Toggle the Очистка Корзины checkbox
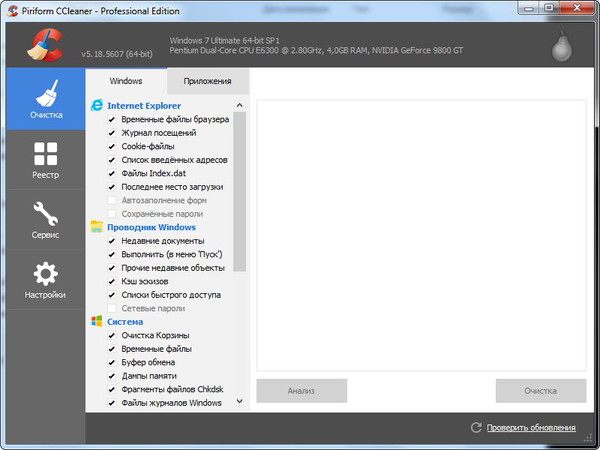This screenshot has width=600, height=450. pos(112,335)
